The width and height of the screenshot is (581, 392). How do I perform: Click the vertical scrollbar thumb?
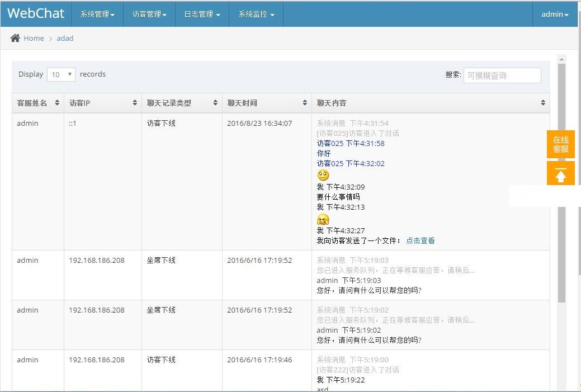coord(561,185)
